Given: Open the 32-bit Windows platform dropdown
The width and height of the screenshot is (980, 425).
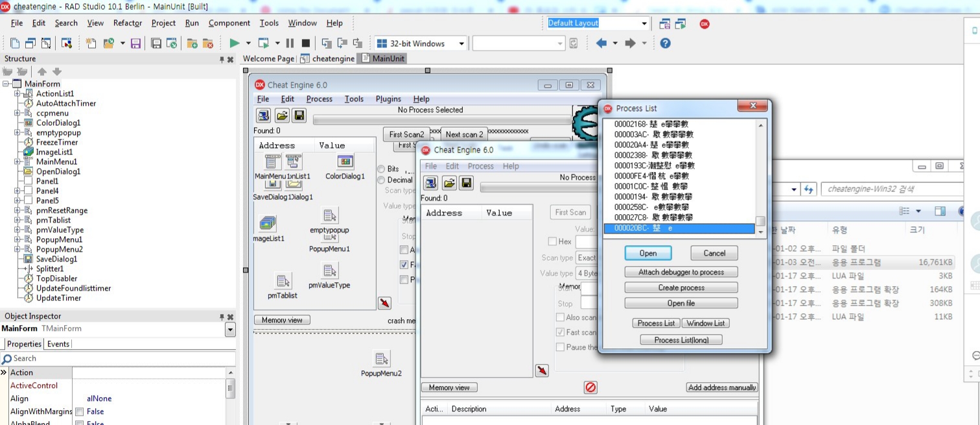Looking at the screenshot, I should 461,43.
